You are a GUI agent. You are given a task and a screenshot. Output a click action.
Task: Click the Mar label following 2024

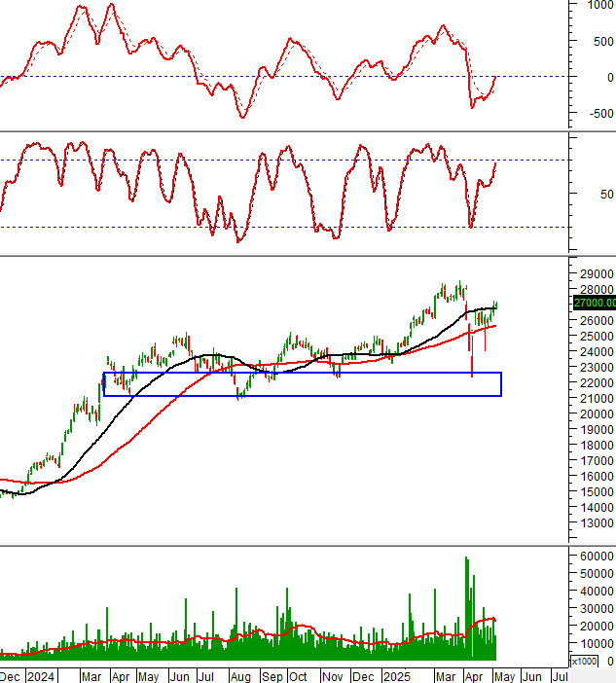coord(91,676)
